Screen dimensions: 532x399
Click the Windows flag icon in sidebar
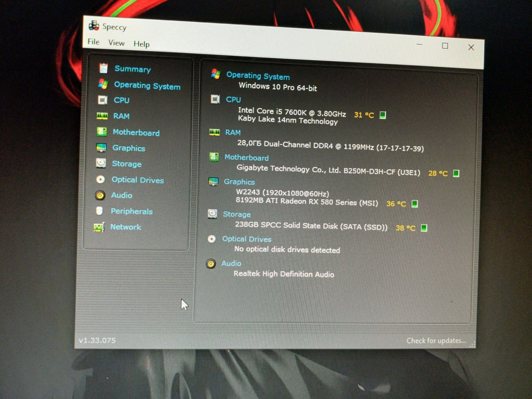click(x=103, y=84)
